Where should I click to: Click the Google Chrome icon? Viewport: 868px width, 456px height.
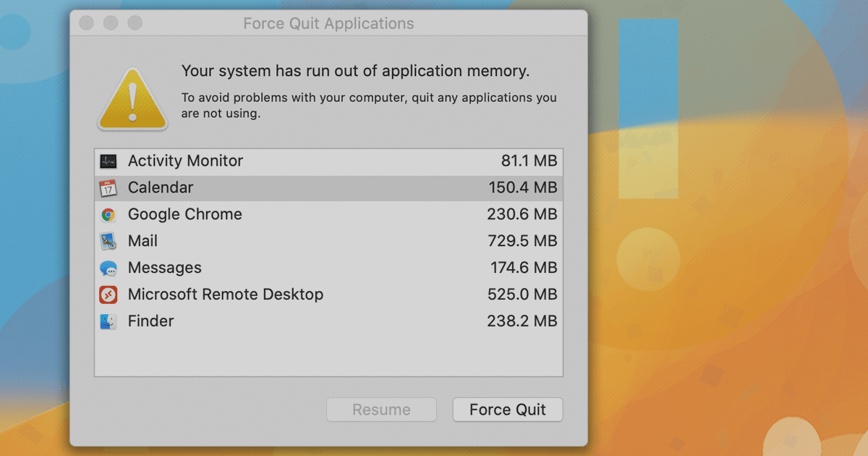(110, 214)
